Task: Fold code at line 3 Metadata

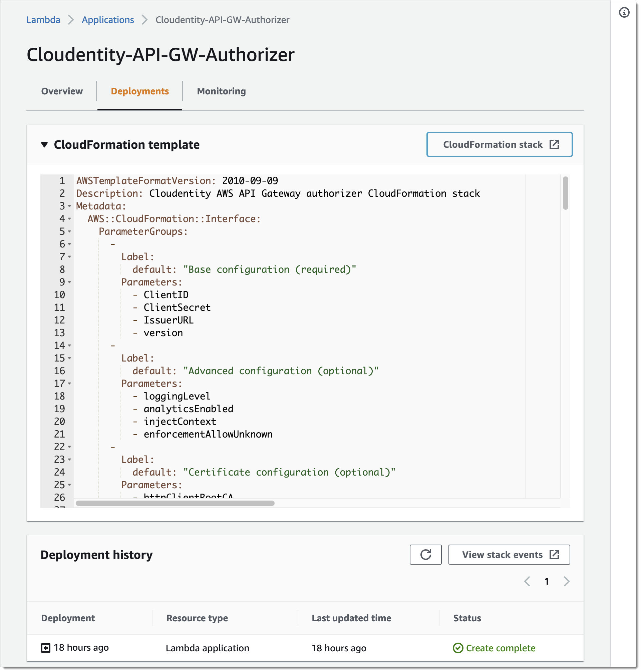Action: (x=69, y=206)
